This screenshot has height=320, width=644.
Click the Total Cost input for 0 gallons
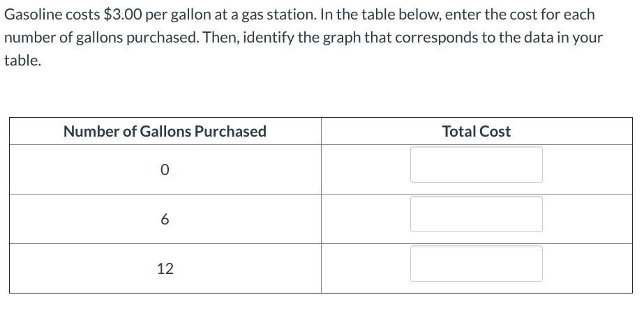coord(476,165)
